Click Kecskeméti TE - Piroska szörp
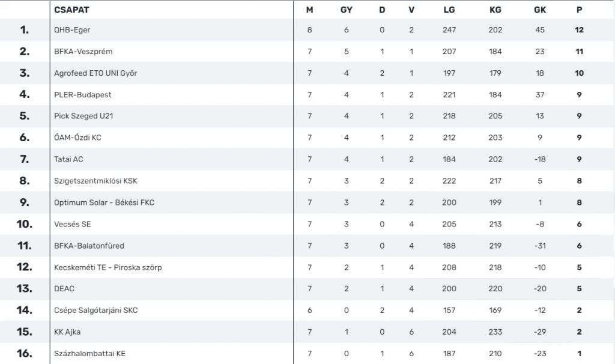This screenshot has height=364, width=615. 108,267
